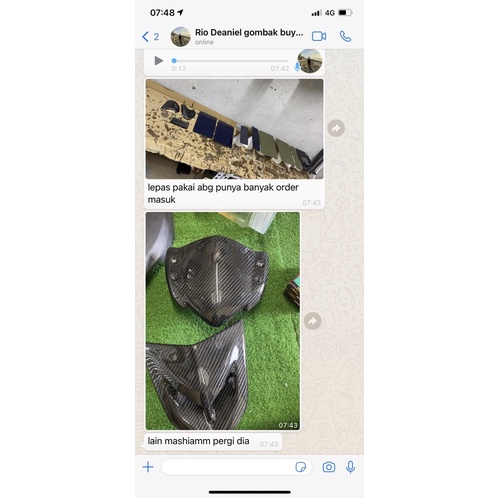Open the camera from the input bar
This screenshot has height=498, width=498.
point(329,467)
